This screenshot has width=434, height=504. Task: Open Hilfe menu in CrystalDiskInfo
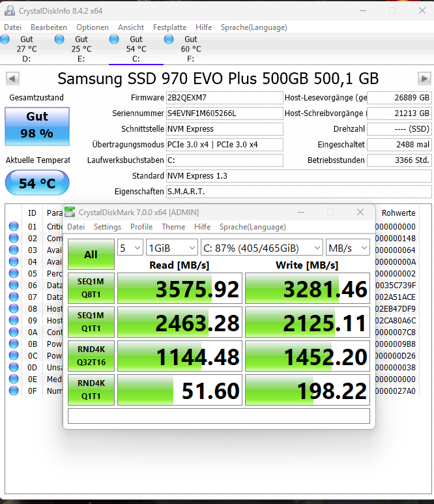(204, 27)
